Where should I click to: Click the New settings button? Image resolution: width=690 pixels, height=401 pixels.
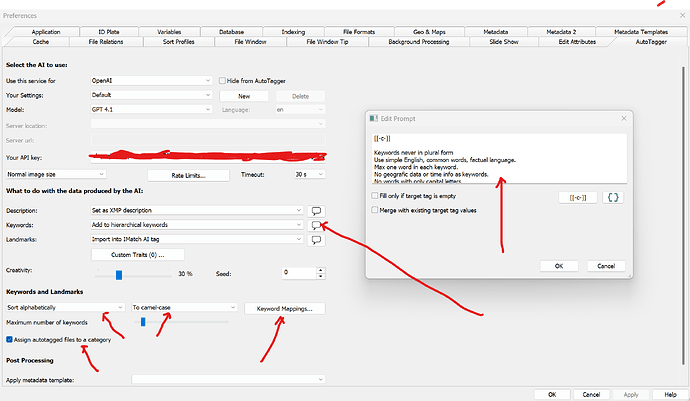pyautogui.click(x=244, y=96)
